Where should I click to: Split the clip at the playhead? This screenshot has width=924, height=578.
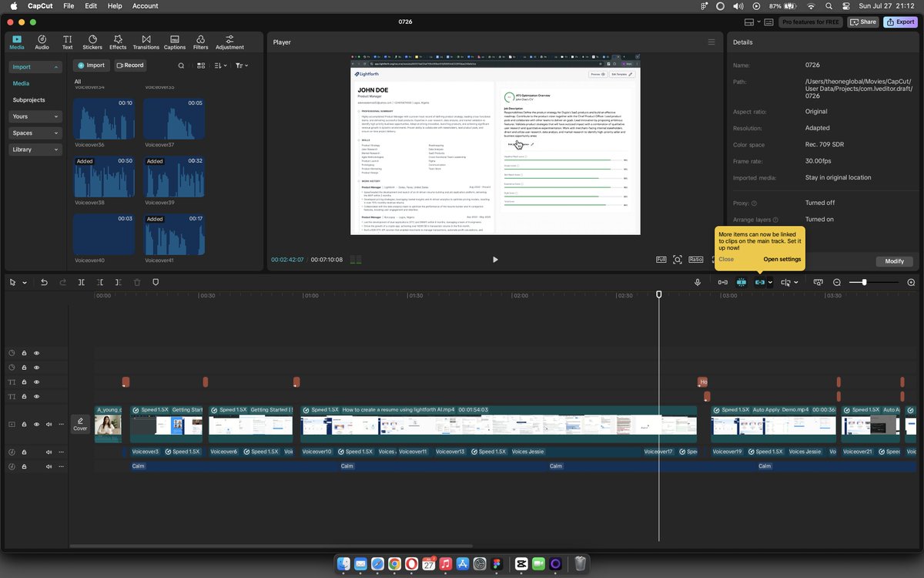[x=81, y=283]
